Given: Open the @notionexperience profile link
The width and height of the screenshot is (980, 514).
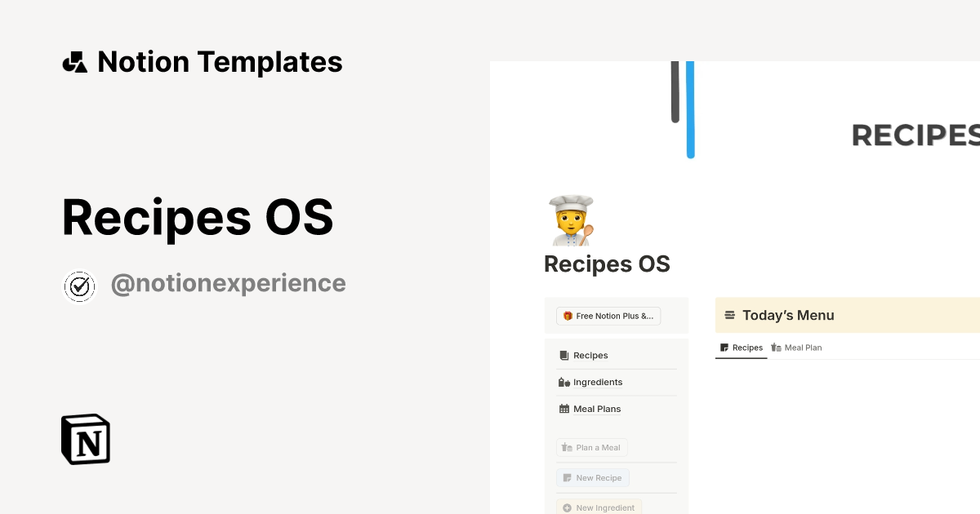Looking at the screenshot, I should pos(229,283).
